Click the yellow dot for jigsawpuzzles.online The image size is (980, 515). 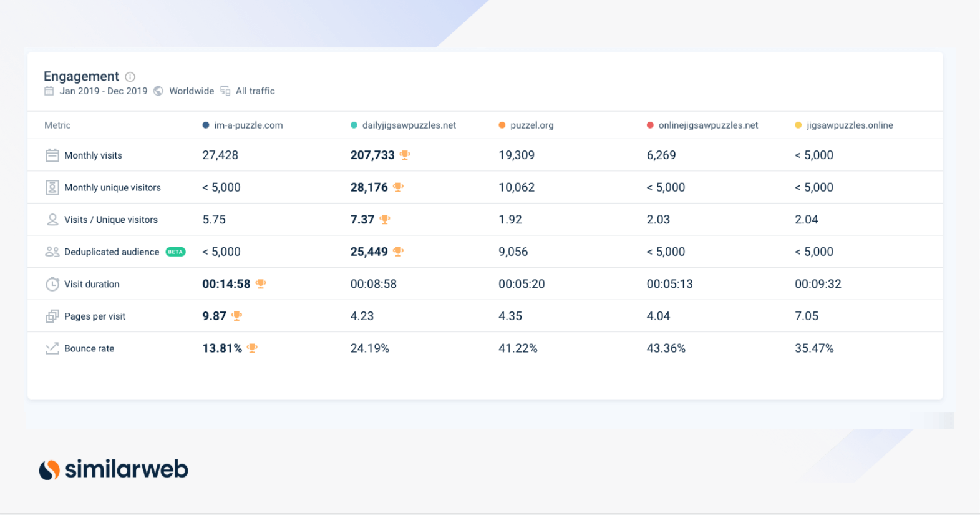(798, 125)
